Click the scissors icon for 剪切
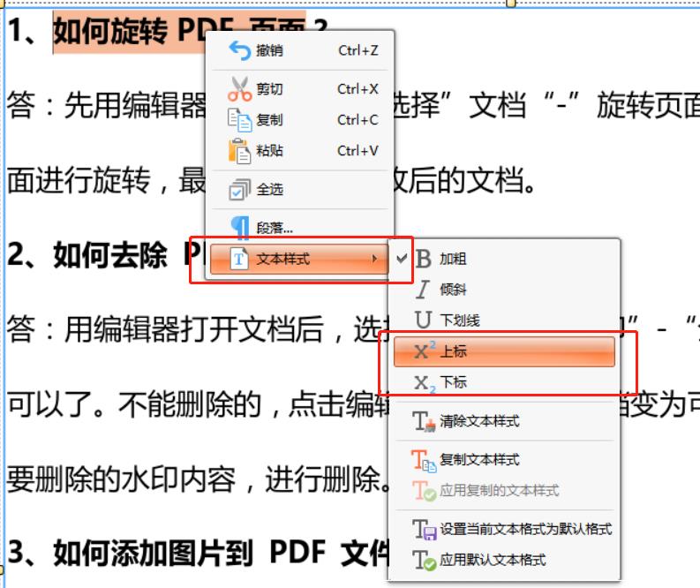The height and width of the screenshot is (588, 700). [239, 89]
